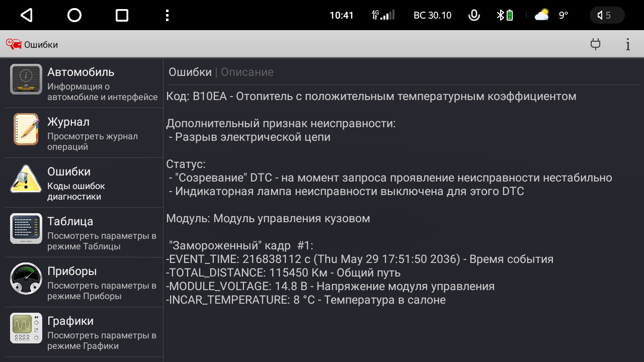The image size is (644, 362).
Task: Click the plug connection icon
Action: [x=596, y=44]
